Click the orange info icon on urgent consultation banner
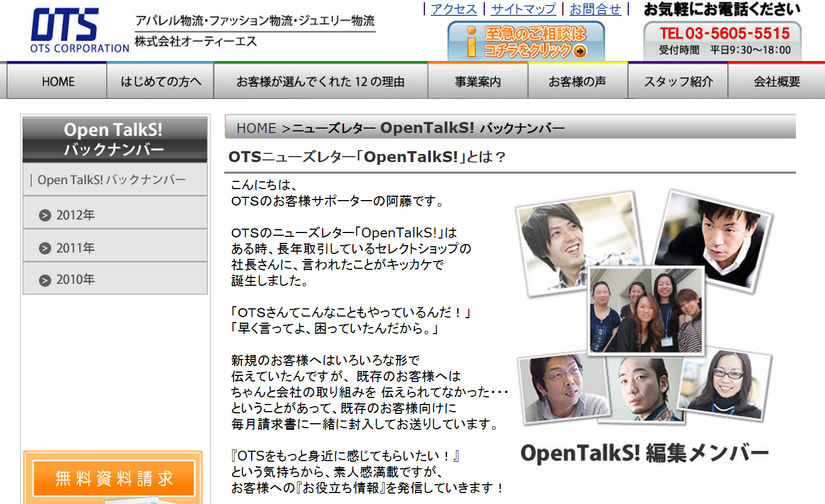The width and height of the screenshot is (825, 504). 471,42
